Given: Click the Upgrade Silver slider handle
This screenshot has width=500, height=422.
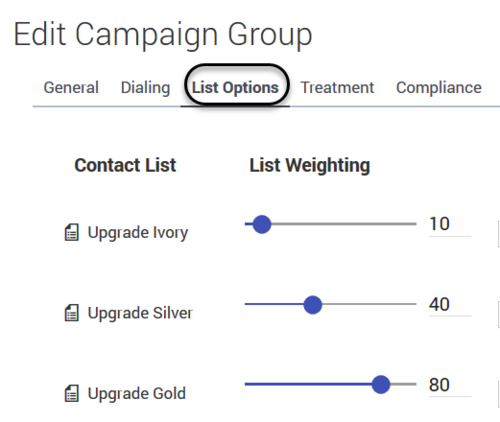Looking at the screenshot, I should click(x=313, y=304).
